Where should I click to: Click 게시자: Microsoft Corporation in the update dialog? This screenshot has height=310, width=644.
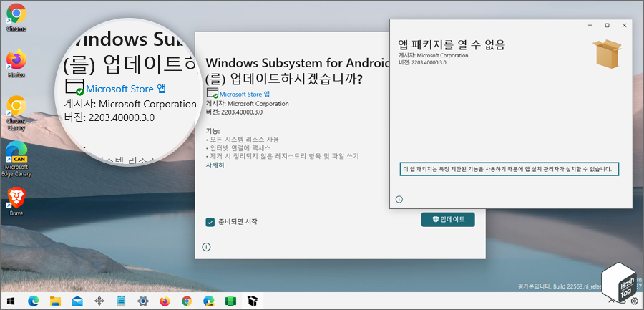[x=248, y=104]
